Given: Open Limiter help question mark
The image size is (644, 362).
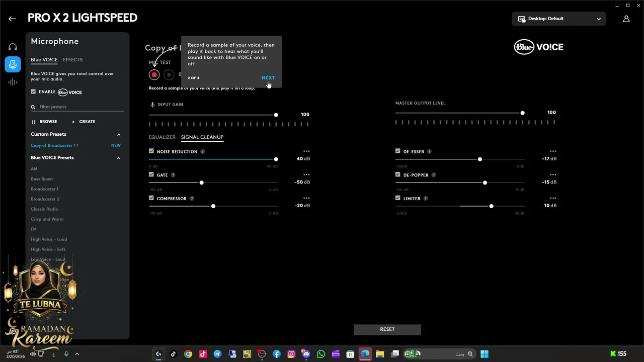Looking at the screenshot, I should [x=426, y=199].
